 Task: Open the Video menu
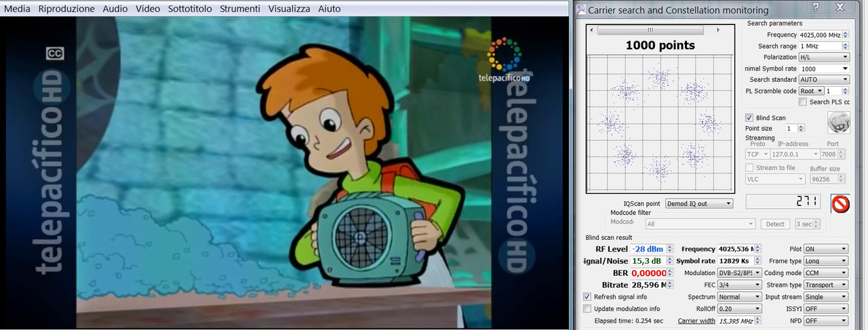[x=148, y=9]
